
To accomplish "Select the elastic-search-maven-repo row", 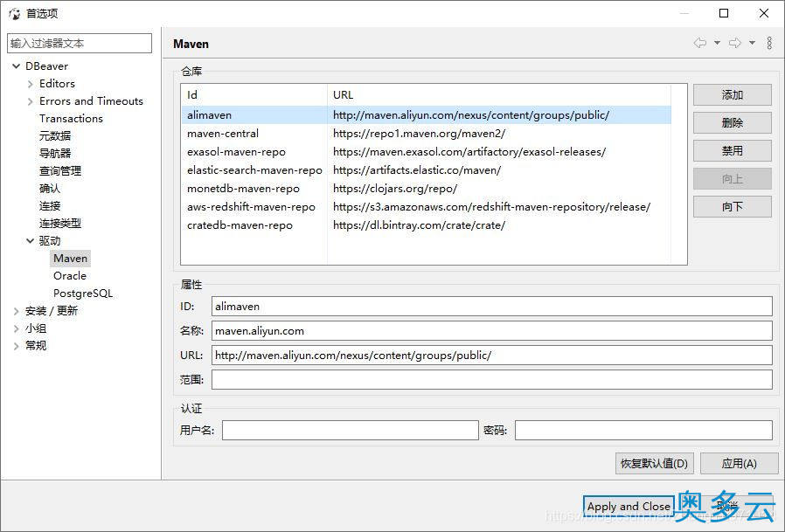I will point(426,170).
